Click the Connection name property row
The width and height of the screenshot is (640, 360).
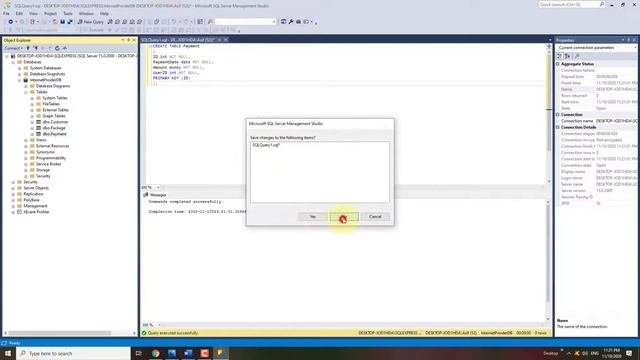[596, 121]
